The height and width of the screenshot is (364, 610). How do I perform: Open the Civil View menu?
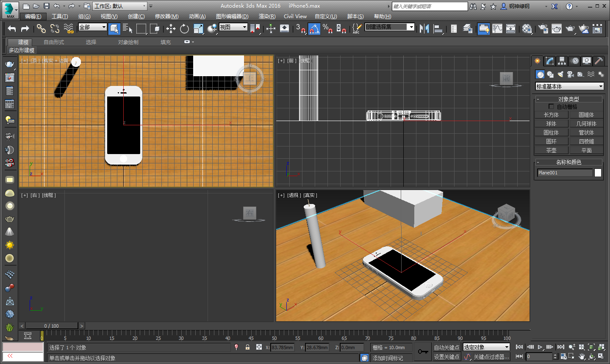pyautogui.click(x=295, y=17)
